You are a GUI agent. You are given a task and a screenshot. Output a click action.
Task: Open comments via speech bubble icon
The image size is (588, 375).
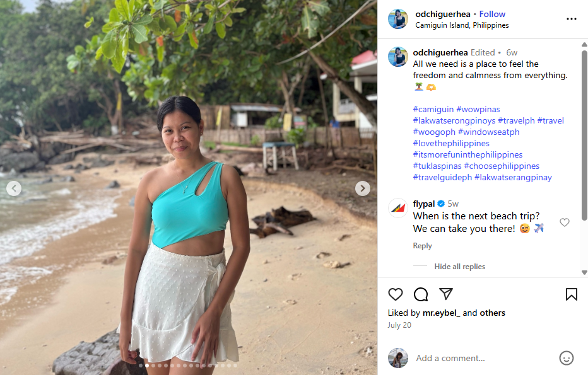[421, 294]
